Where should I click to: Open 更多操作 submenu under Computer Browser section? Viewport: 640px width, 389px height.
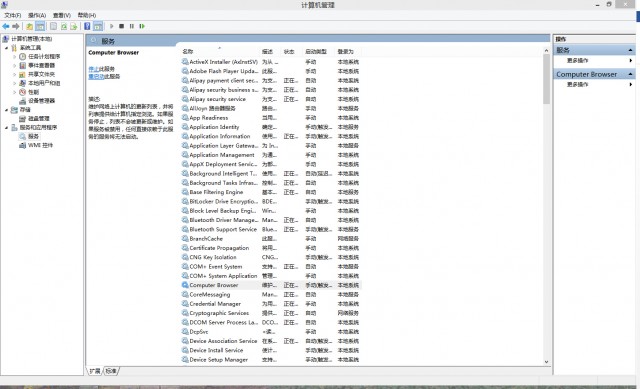pyautogui.click(x=594, y=84)
